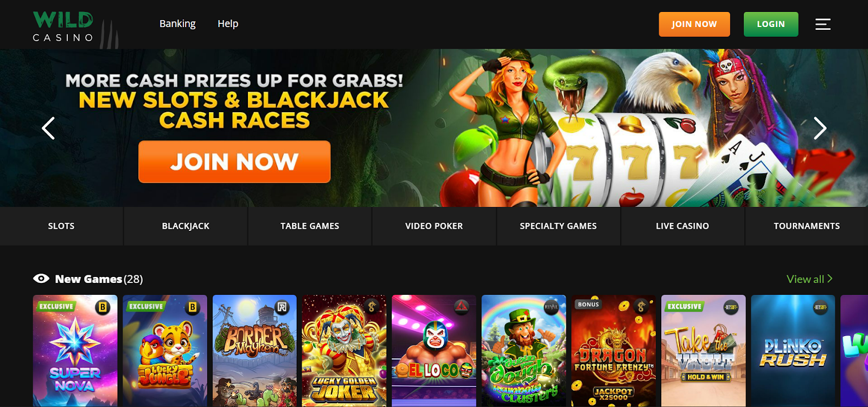
Task: Click the B provider badge on Super Nova
Action: pyautogui.click(x=103, y=307)
